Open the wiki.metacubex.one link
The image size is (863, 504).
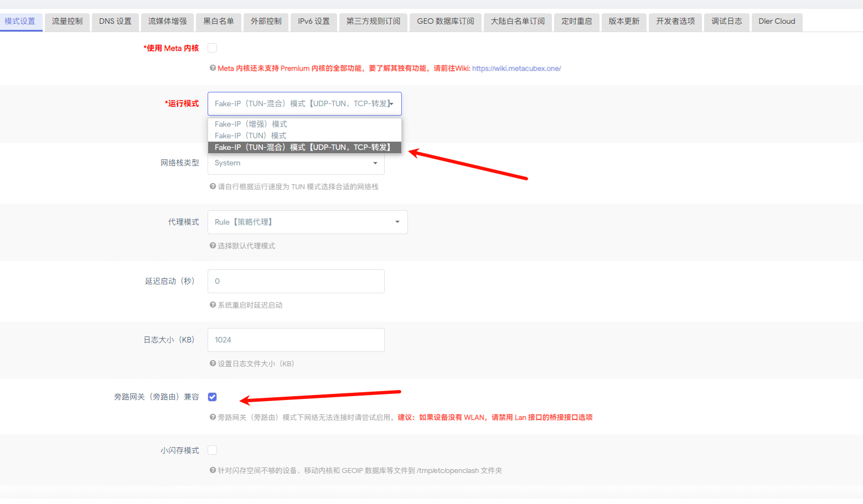point(516,69)
